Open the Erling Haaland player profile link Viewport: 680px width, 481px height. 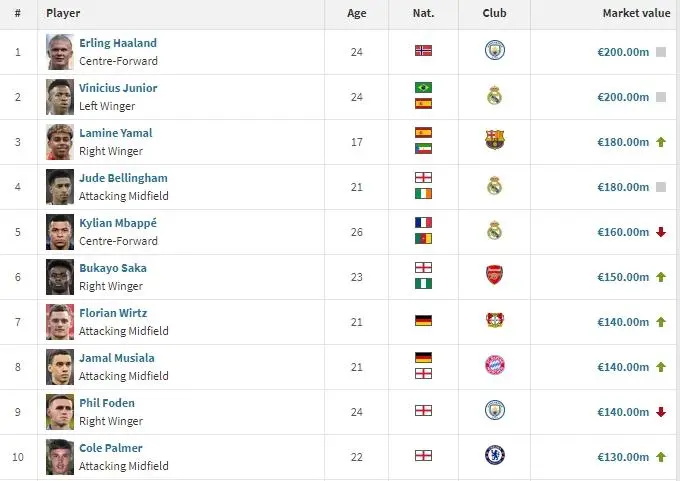pyautogui.click(x=118, y=43)
